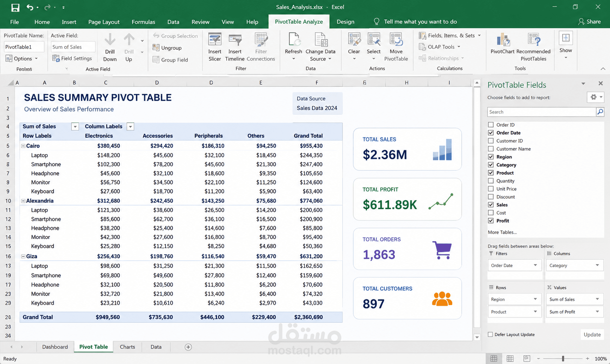
Task: Open the Sum of Profit value dropdown
Action: tap(597, 311)
